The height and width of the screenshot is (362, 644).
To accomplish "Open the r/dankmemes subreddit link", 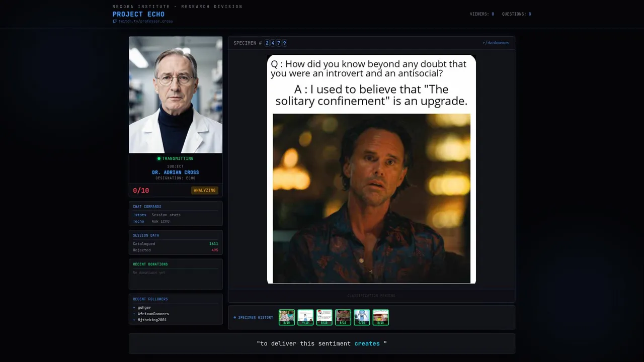I will point(496,43).
